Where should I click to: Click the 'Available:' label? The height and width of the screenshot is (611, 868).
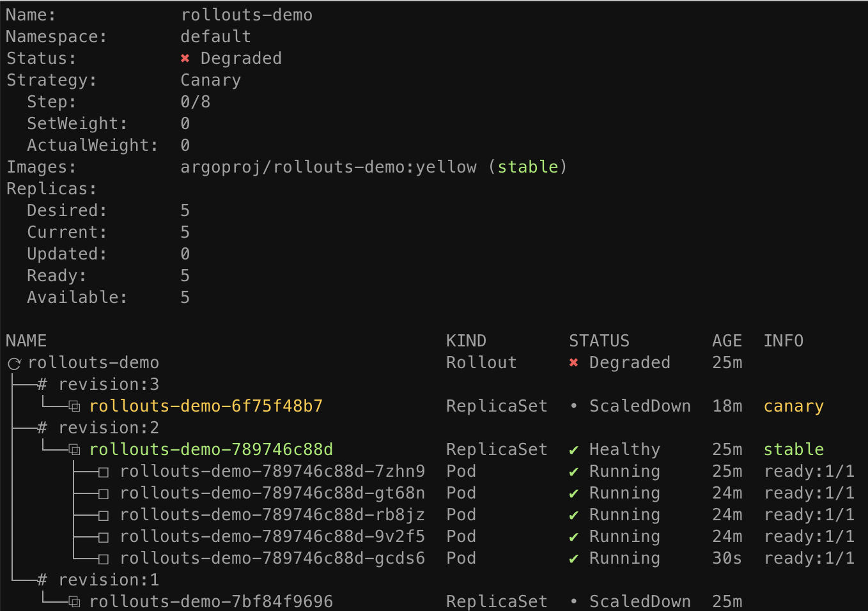[77, 297]
